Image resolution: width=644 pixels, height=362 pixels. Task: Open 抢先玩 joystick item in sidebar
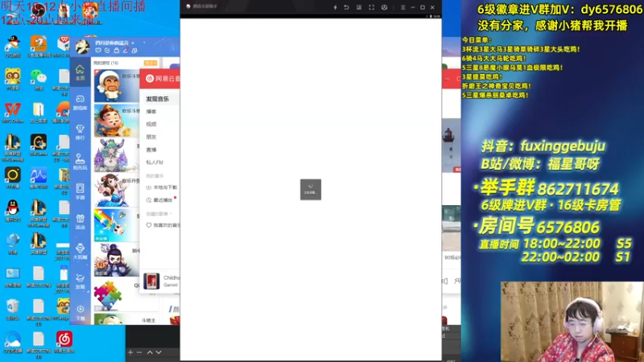80,162
